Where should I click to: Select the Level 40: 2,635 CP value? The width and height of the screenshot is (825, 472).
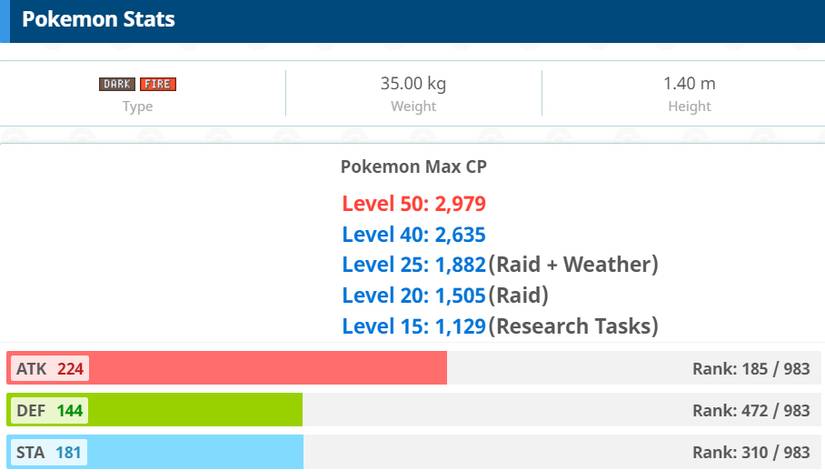pyautogui.click(x=414, y=235)
